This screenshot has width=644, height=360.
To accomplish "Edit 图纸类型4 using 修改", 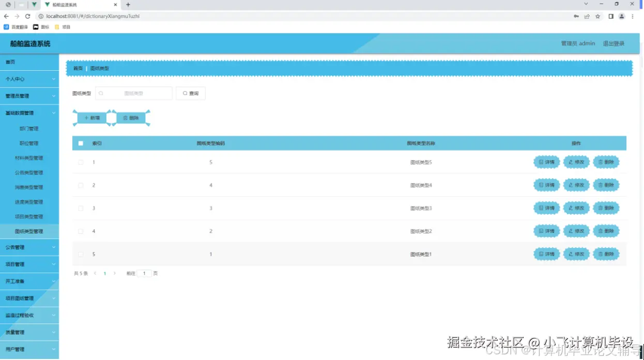I will point(576,185).
